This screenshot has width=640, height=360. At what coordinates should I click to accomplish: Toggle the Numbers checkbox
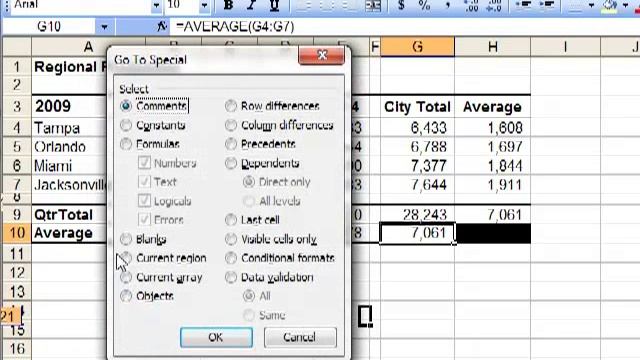[144, 163]
